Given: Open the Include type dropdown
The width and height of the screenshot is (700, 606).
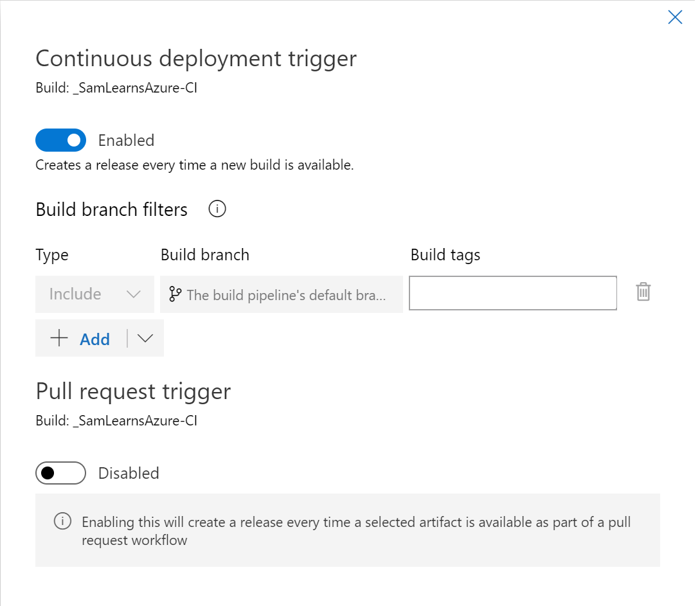Looking at the screenshot, I should [x=94, y=294].
